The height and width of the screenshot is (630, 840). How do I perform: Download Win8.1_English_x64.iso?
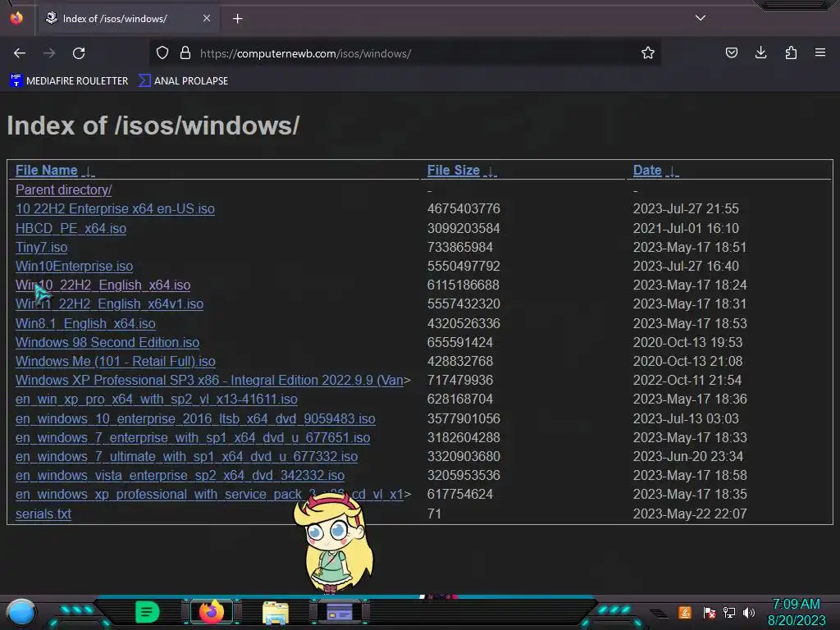tap(85, 323)
